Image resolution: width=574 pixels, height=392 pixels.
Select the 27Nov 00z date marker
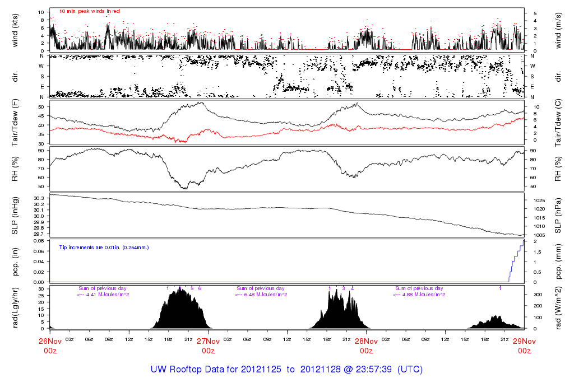(x=208, y=345)
